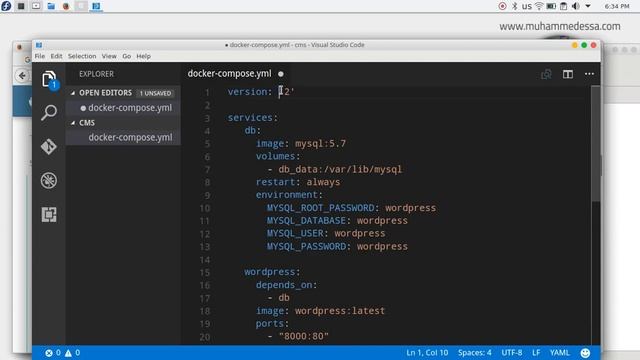Click 'mysql:5.7' image value
Viewport: 640px width, 360px height.
320,144
